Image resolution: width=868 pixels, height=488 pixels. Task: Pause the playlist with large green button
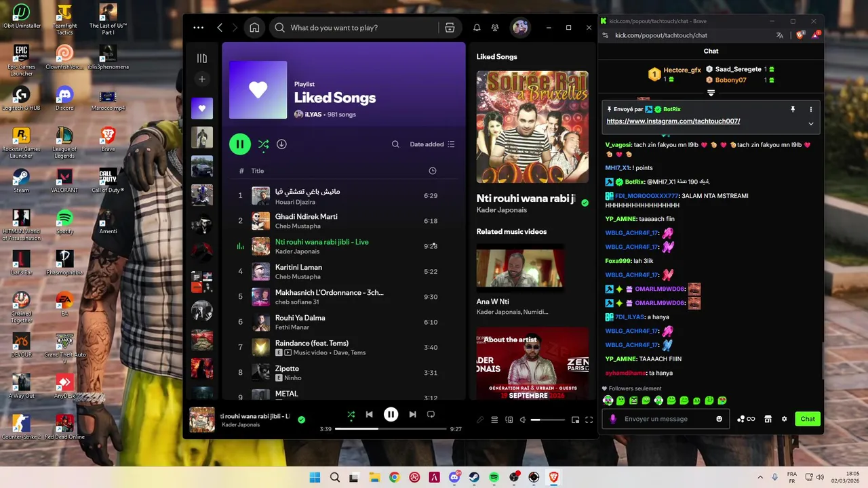239,144
